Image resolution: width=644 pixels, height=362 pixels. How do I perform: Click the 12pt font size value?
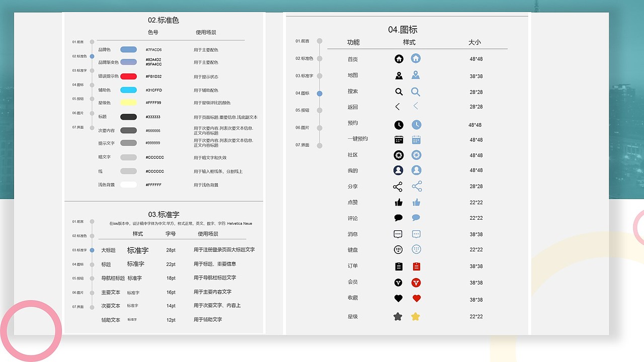[x=171, y=320]
